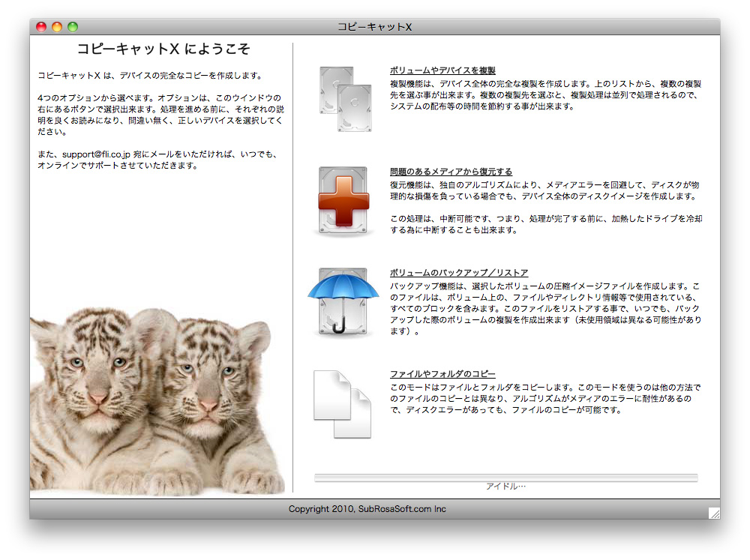Click the support@fli.co.jp email text
The width and height of the screenshot is (750, 560).
click(96, 154)
